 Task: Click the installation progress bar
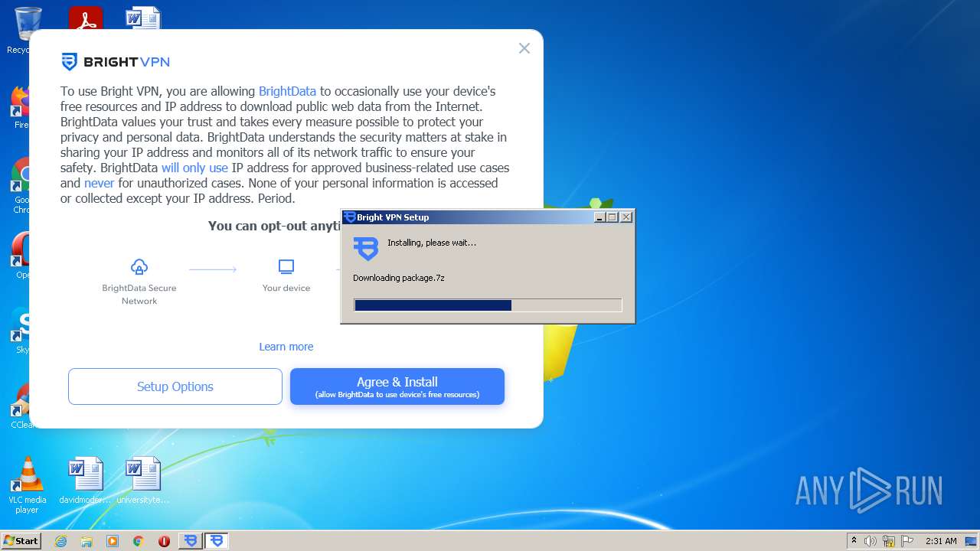click(x=488, y=305)
